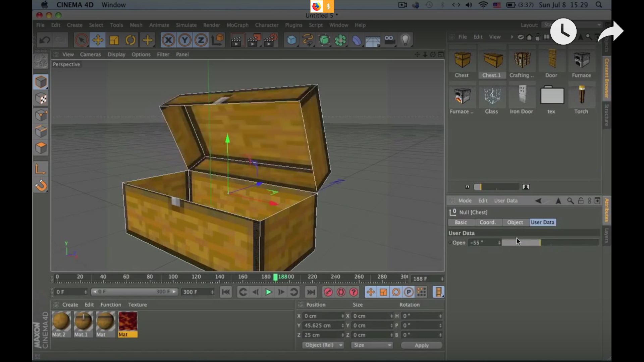The width and height of the screenshot is (644, 362).
Task: Open Spotlight search in menu bar
Action: point(599,5)
